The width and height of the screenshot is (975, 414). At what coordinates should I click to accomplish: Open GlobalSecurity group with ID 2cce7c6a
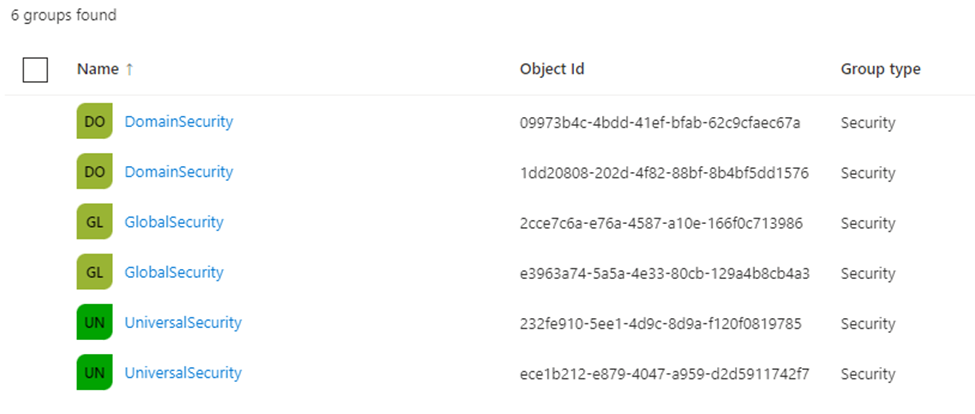[174, 222]
